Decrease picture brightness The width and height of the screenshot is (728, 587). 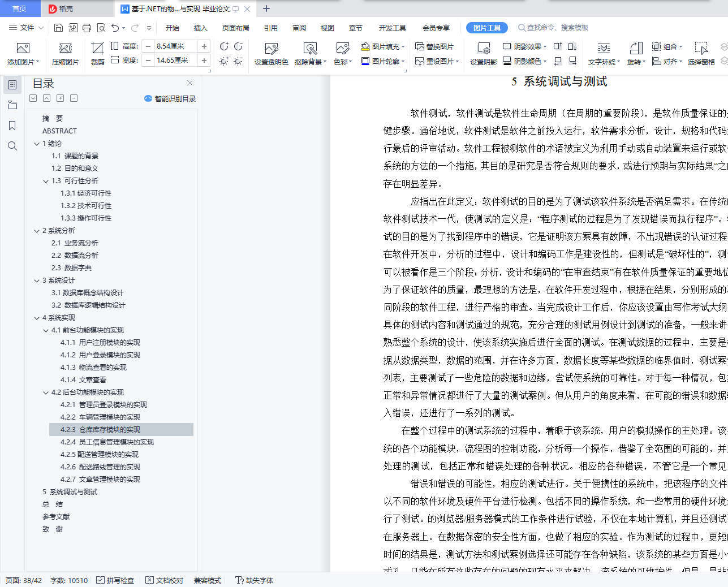(x=238, y=61)
